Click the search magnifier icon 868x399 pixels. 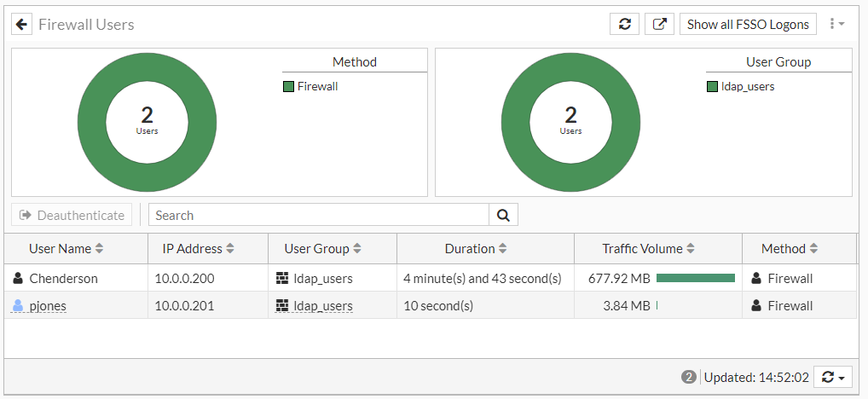click(503, 216)
